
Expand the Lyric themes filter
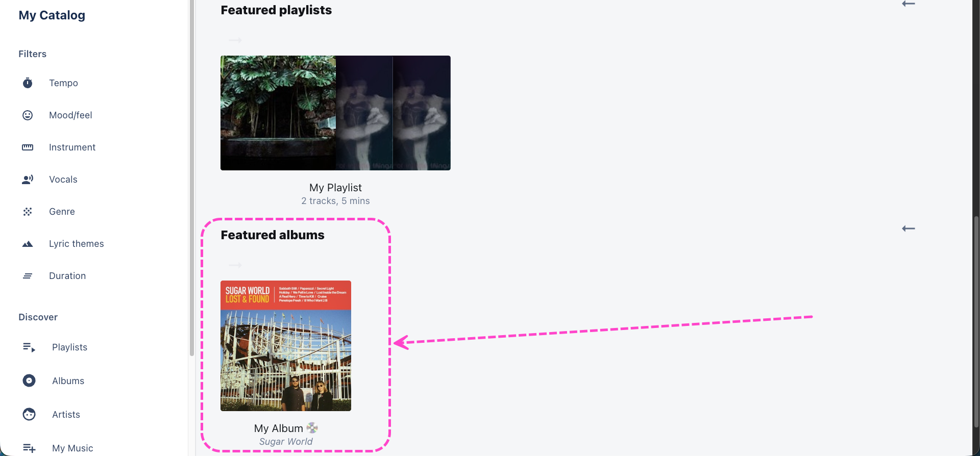[x=76, y=243]
